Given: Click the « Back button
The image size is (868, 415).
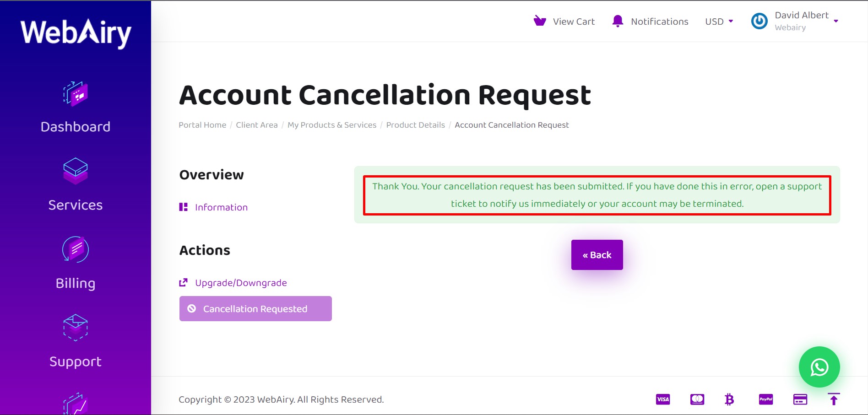Looking at the screenshot, I should pyautogui.click(x=597, y=255).
